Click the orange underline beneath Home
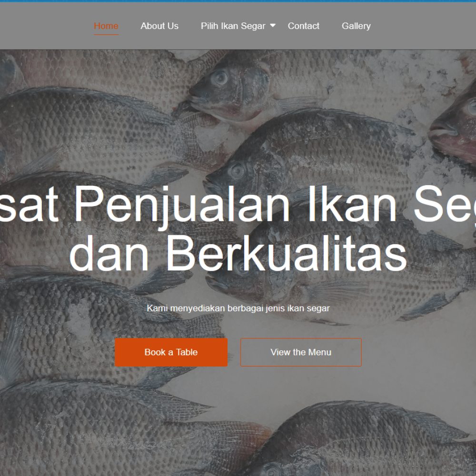Image resolution: width=476 pixels, height=476 pixels. tap(106, 34)
